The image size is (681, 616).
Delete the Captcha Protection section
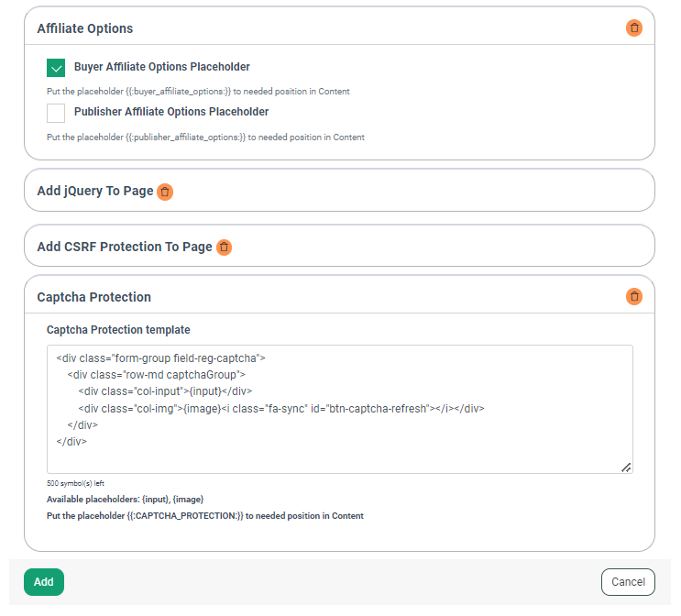click(633, 297)
